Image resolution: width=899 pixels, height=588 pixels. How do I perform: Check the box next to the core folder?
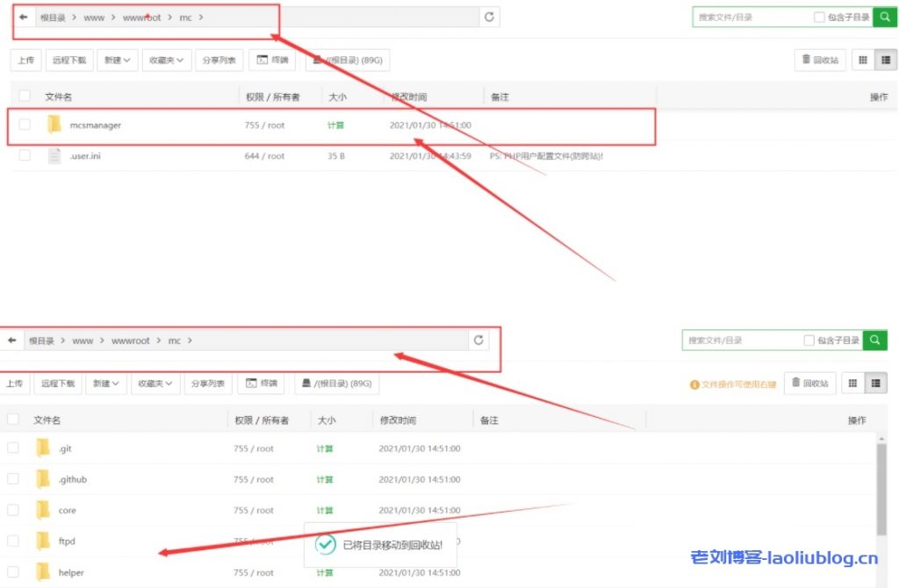13,510
